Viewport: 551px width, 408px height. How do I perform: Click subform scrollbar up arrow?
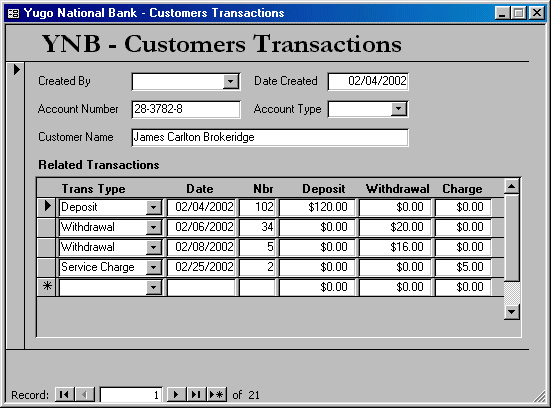point(512,186)
